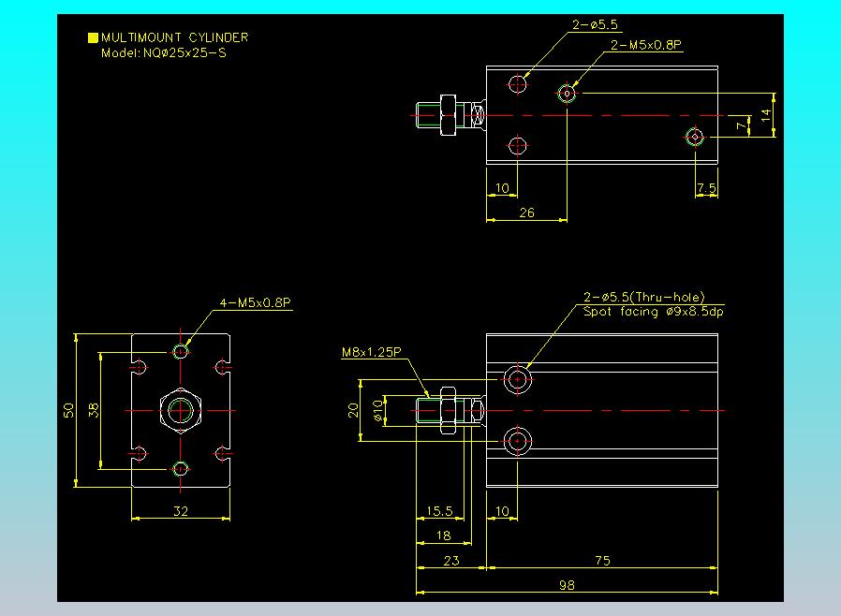Select the 2-ø5.5(Thru-hole) annotation
Image resolution: width=841 pixels, height=616 pixels.
tap(644, 297)
